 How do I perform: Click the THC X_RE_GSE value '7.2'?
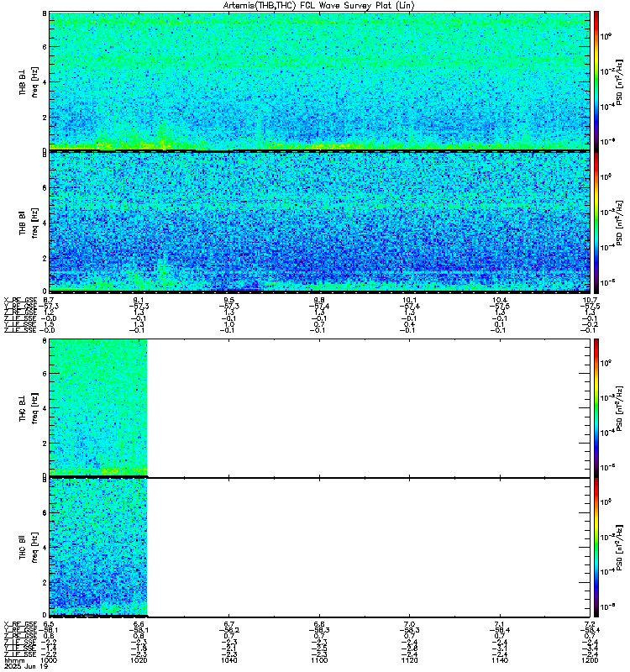click(590, 624)
